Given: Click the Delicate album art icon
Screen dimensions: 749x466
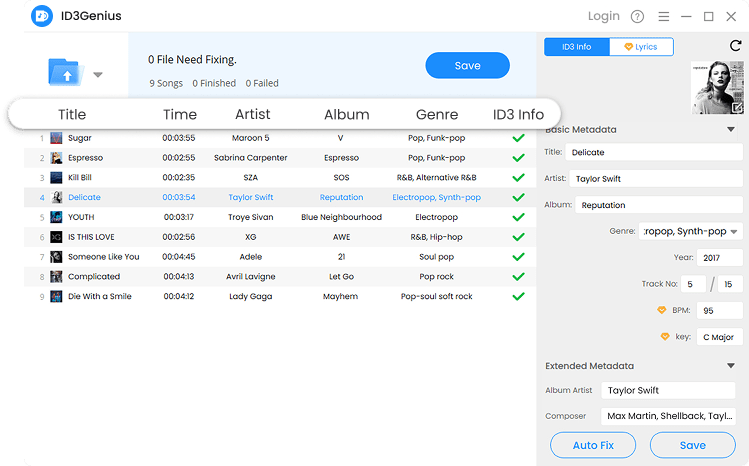Looking at the screenshot, I should click(56, 197).
